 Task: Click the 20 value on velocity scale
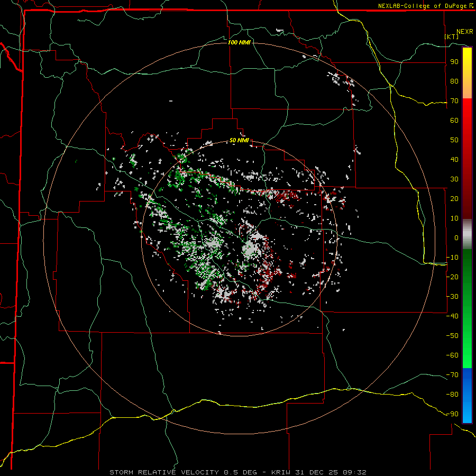click(454, 198)
